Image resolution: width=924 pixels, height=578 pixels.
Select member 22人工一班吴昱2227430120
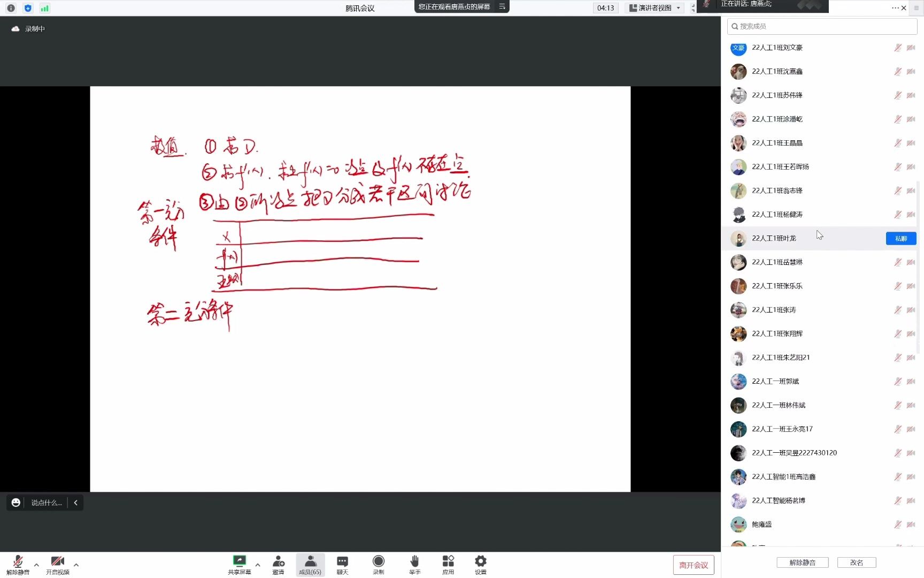click(x=822, y=453)
